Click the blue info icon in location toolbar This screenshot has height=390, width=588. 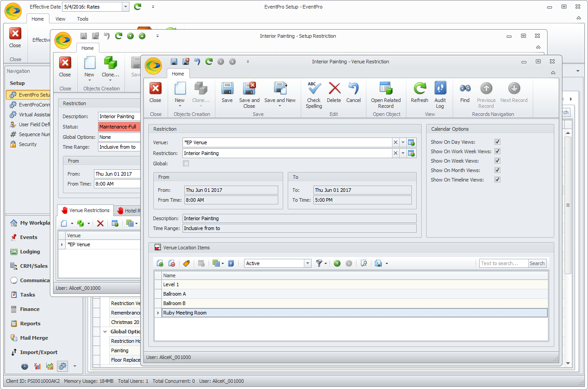tap(231, 263)
